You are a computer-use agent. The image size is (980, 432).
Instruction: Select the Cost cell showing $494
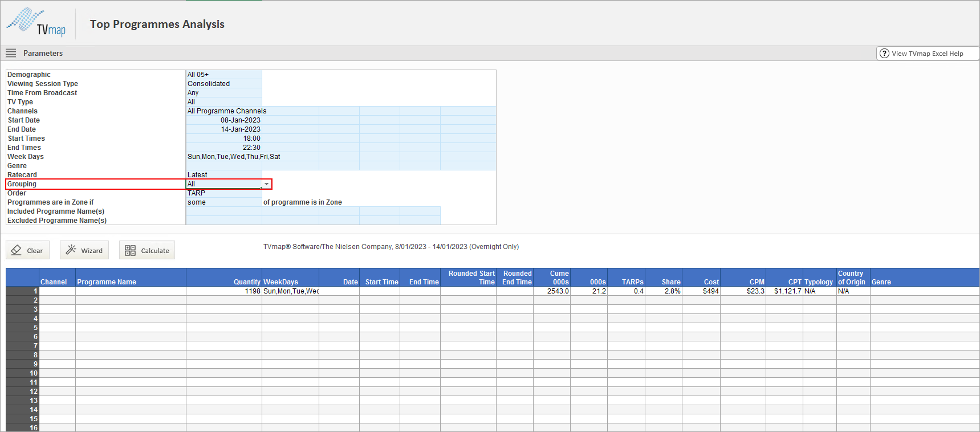point(701,291)
